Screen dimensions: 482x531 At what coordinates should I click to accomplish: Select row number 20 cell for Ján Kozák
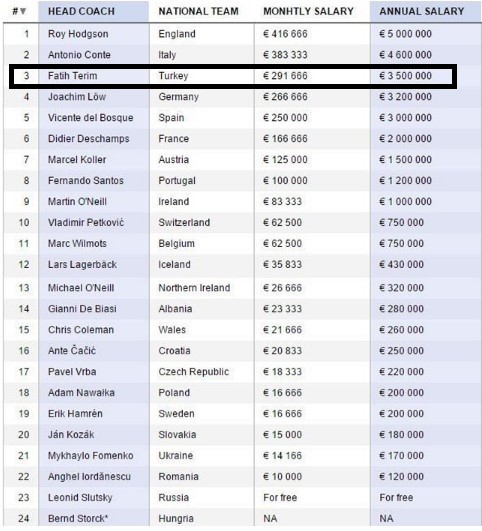point(24,435)
